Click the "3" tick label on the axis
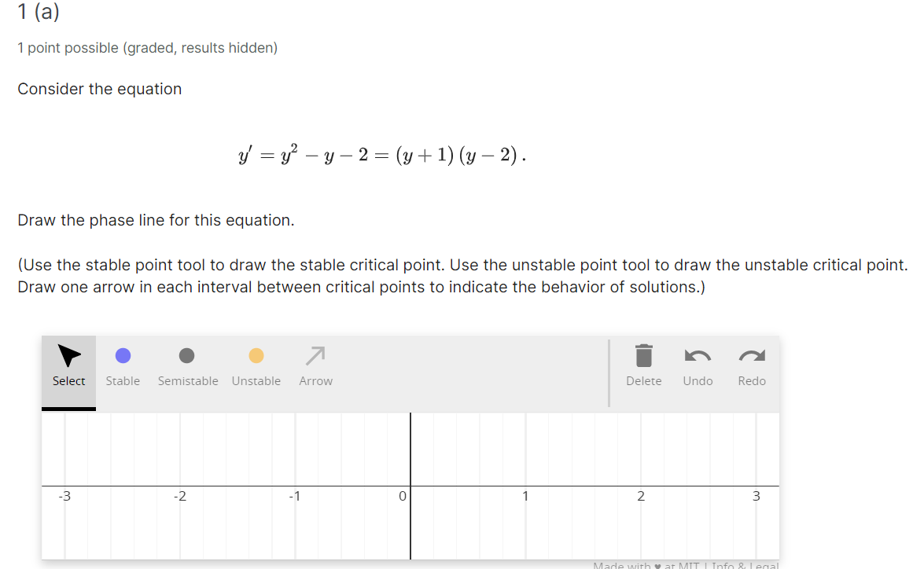Viewport: 924px width, 569px height. [x=756, y=496]
